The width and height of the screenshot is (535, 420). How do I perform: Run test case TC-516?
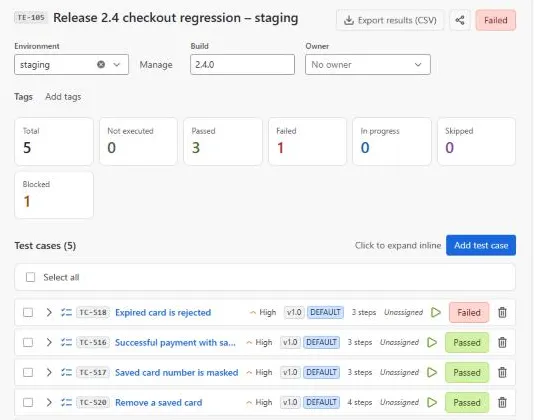432,342
